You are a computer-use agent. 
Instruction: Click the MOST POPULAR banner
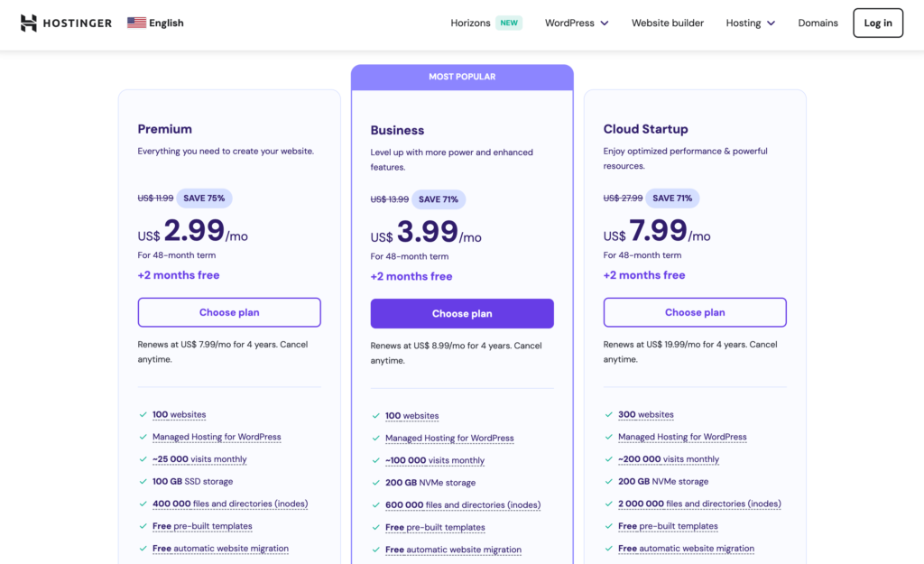click(462, 78)
